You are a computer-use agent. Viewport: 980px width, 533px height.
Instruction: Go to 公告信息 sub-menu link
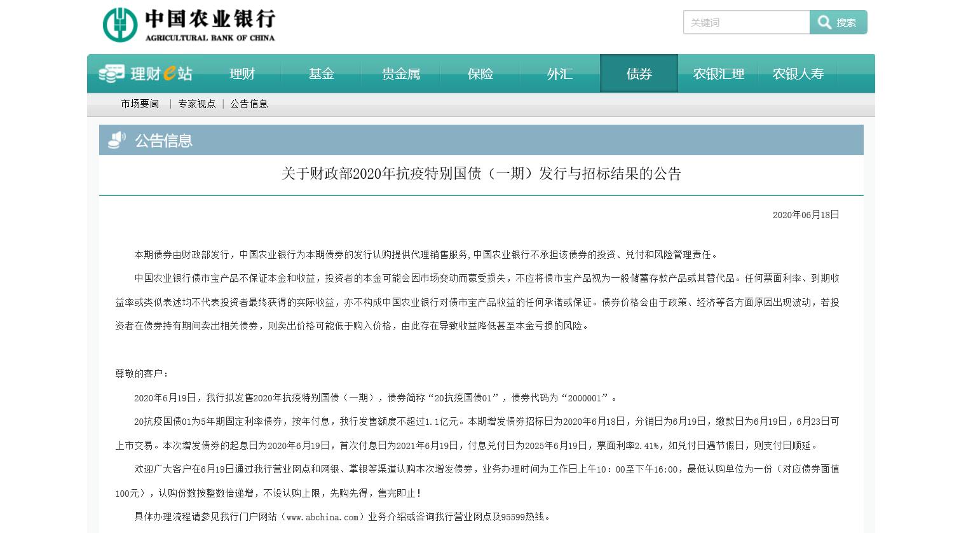click(x=249, y=104)
